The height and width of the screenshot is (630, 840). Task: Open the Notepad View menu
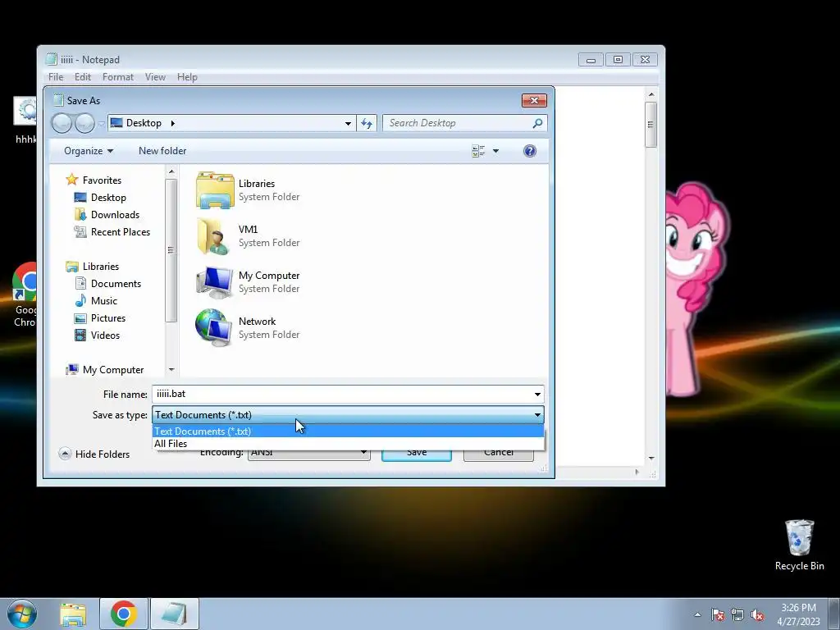tap(155, 77)
